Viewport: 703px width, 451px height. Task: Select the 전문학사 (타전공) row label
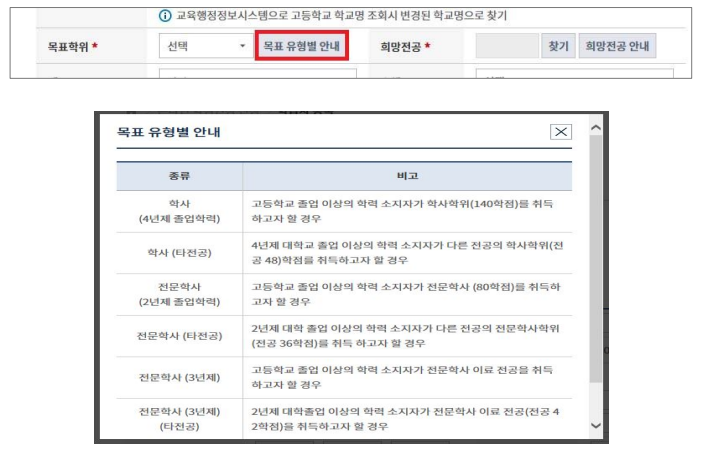click(179, 336)
